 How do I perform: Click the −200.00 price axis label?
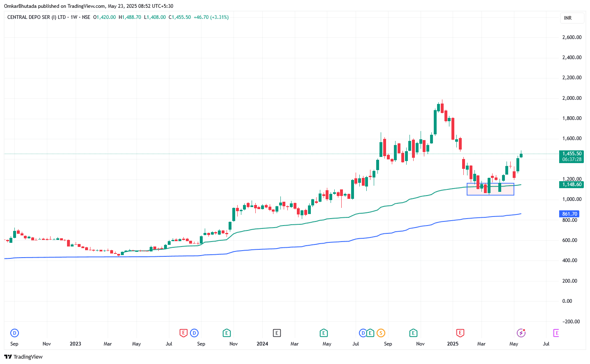pos(571,322)
